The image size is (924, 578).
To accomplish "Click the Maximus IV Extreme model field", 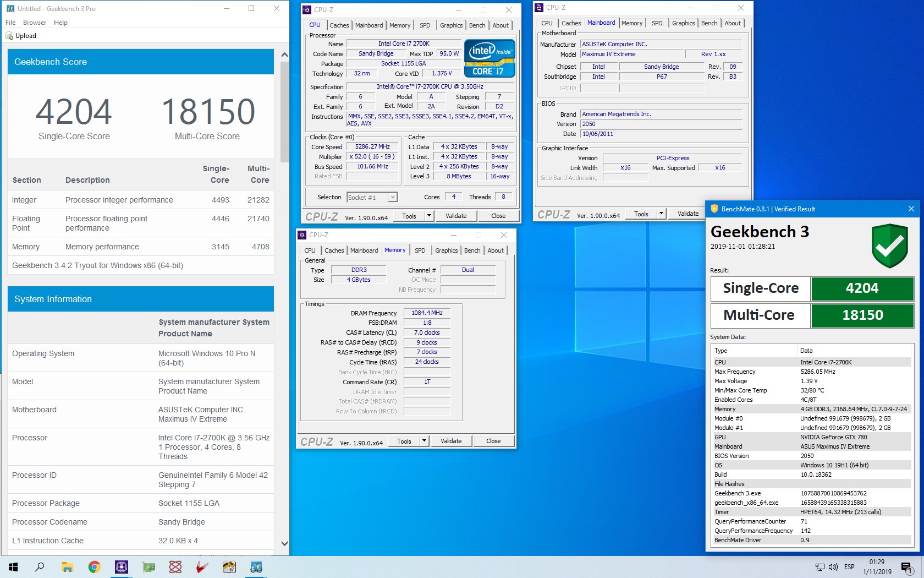I will point(631,54).
